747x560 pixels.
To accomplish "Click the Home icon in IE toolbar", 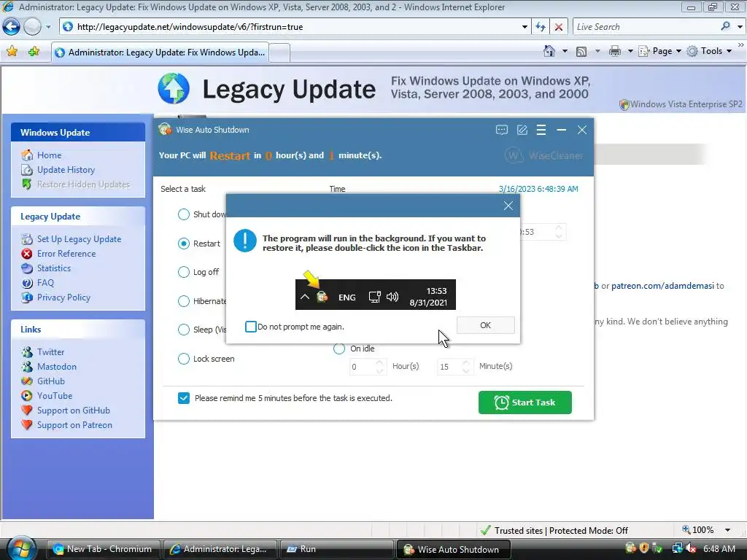I will [549, 51].
